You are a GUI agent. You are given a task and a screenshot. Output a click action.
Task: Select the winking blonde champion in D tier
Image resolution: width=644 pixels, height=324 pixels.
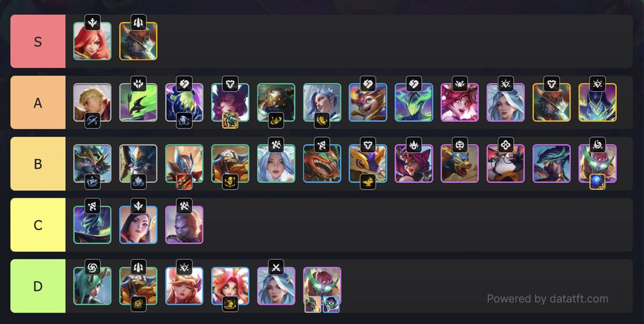(x=184, y=286)
